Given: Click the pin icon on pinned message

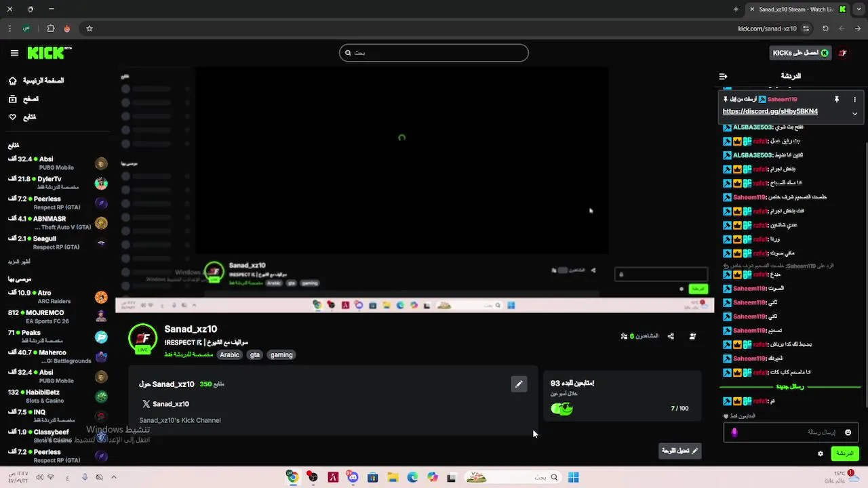Looking at the screenshot, I should [837, 99].
